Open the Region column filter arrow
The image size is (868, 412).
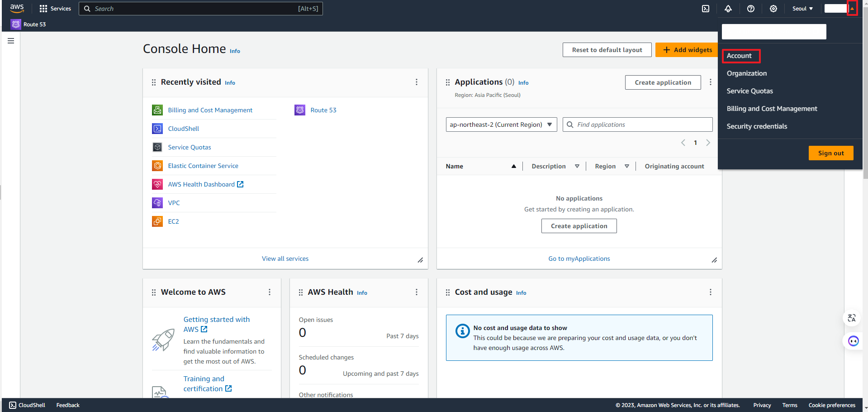tap(627, 166)
